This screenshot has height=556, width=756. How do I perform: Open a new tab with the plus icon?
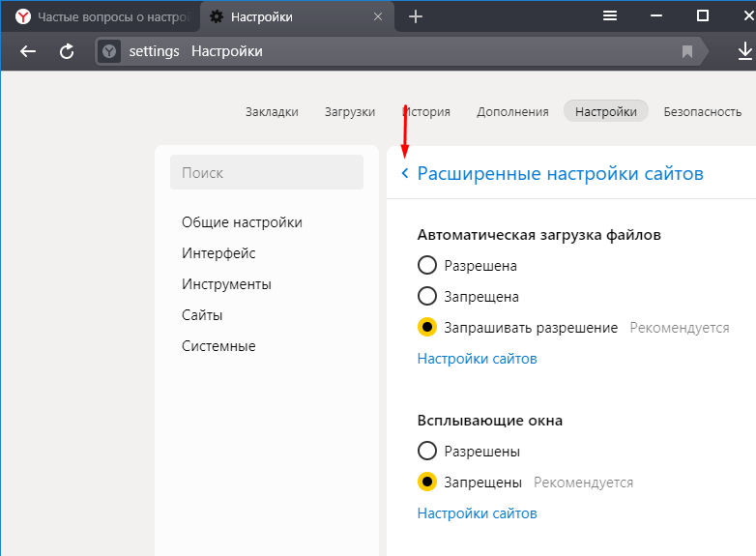pyautogui.click(x=415, y=16)
